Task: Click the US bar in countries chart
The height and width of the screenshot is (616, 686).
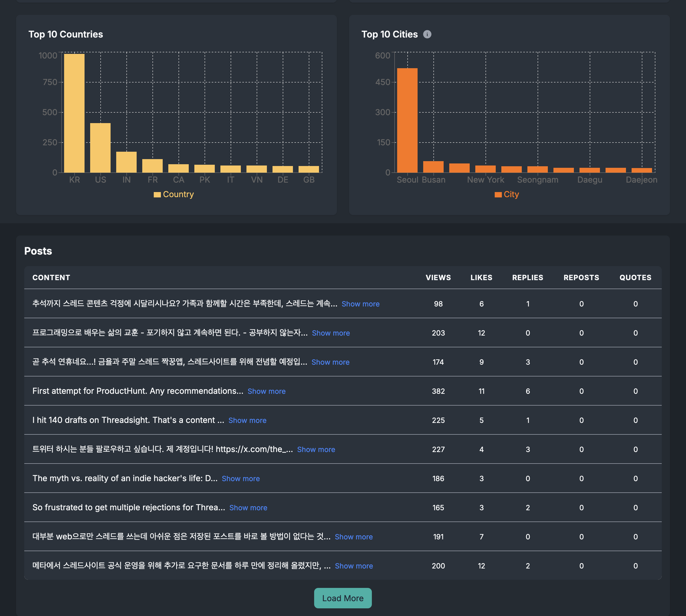Action: pos(100,148)
